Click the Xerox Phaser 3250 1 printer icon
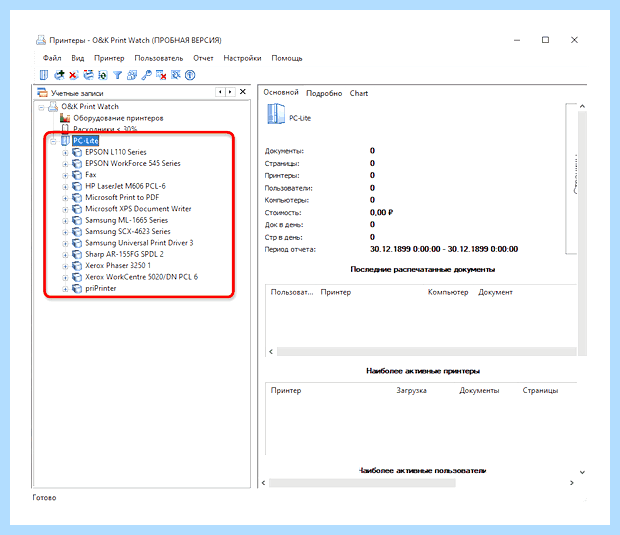The image size is (620, 535). (x=77, y=265)
